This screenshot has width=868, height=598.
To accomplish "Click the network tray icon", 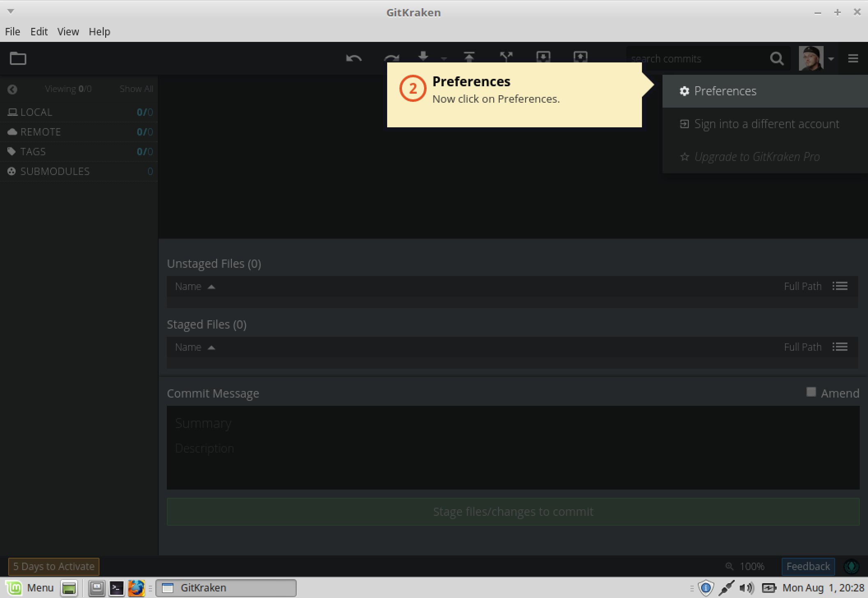I will coord(726,588).
